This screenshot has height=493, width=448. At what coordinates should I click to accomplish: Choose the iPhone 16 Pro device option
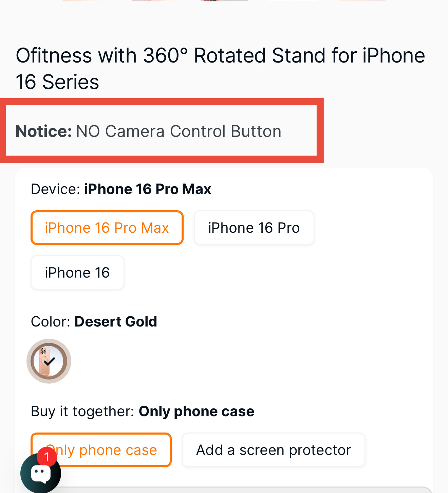point(254,228)
